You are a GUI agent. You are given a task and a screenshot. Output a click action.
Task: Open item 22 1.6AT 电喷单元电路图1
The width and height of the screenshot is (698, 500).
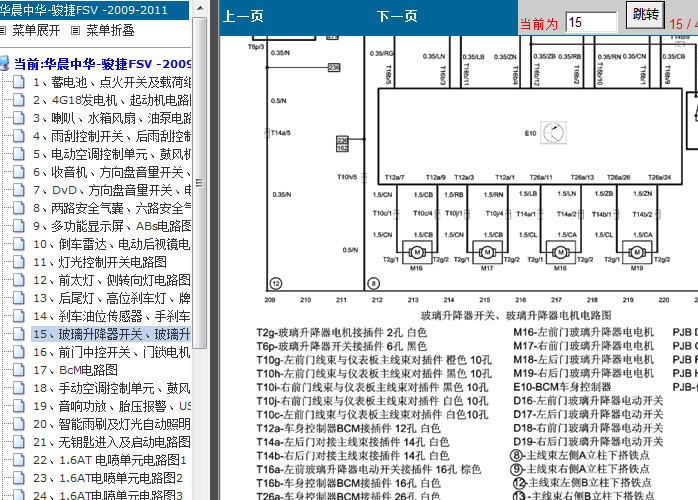click(110, 460)
